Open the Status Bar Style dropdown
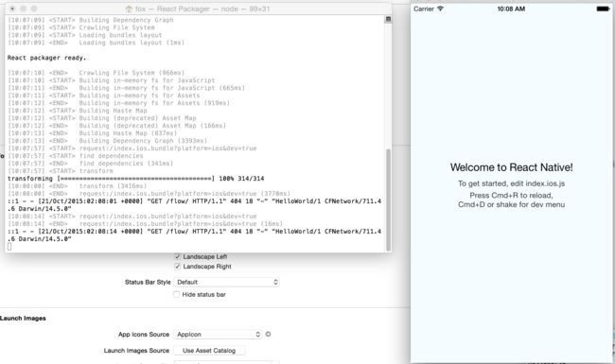Screen dimensions: 615x364 tap(227, 282)
